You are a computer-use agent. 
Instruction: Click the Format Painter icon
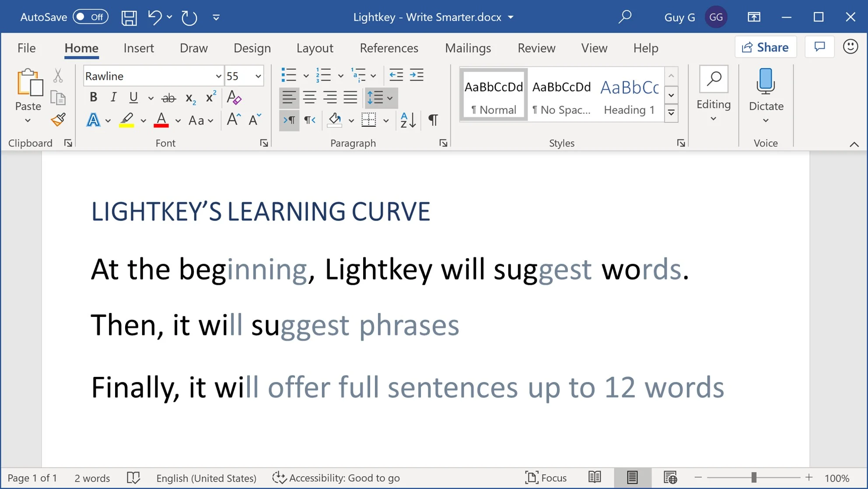point(58,122)
